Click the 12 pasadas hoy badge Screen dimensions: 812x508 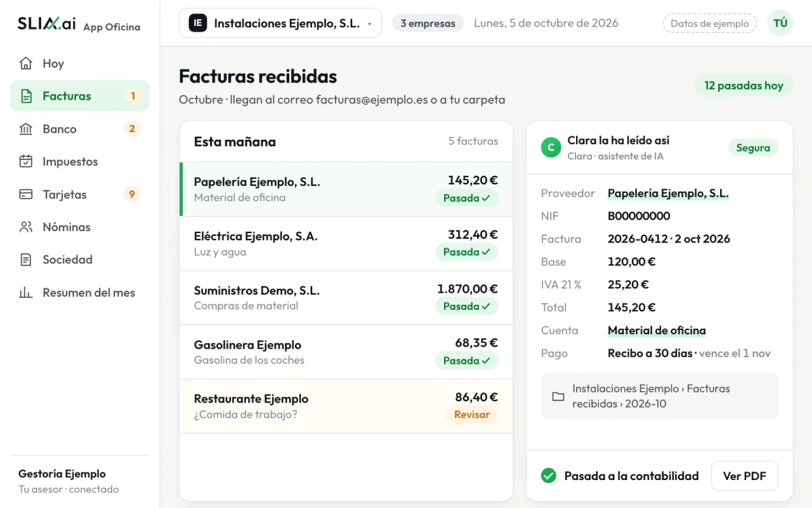[743, 86]
